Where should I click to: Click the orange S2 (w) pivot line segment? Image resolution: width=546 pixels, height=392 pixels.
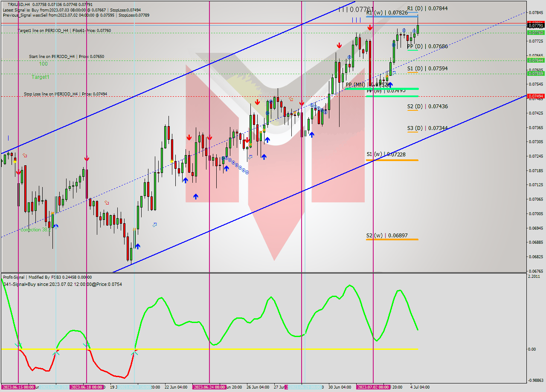pyautogui.click(x=392, y=239)
